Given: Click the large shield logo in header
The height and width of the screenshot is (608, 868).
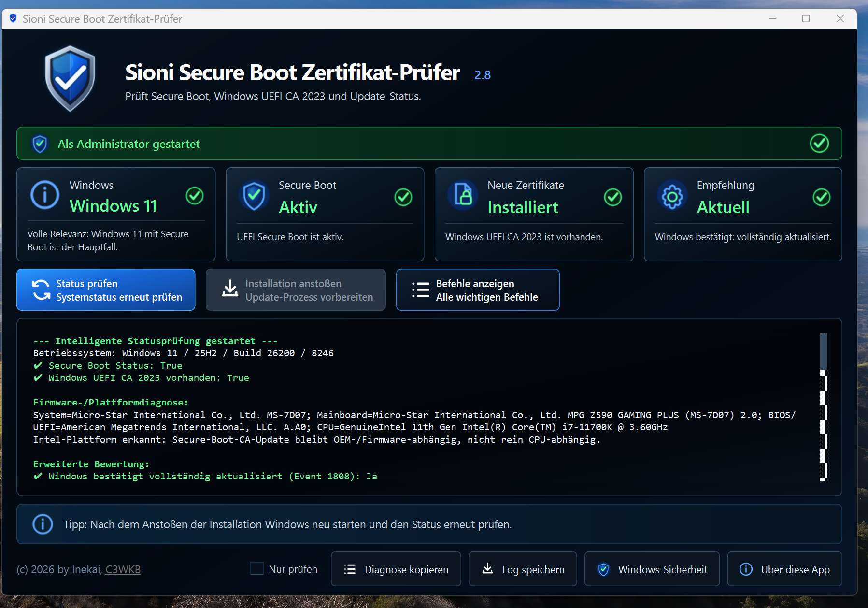Looking at the screenshot, I should [70, 78].
